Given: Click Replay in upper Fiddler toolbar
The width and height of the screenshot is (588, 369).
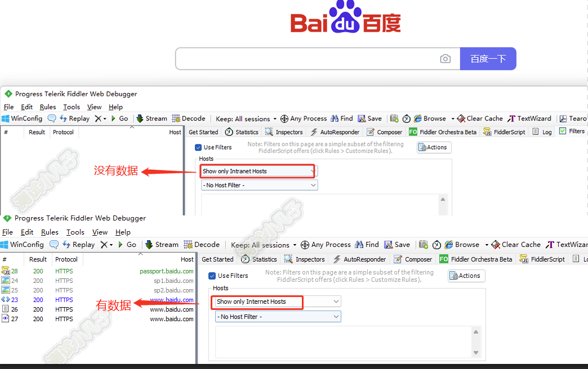Looking at the screenshot, I should [x=74, y=118].
